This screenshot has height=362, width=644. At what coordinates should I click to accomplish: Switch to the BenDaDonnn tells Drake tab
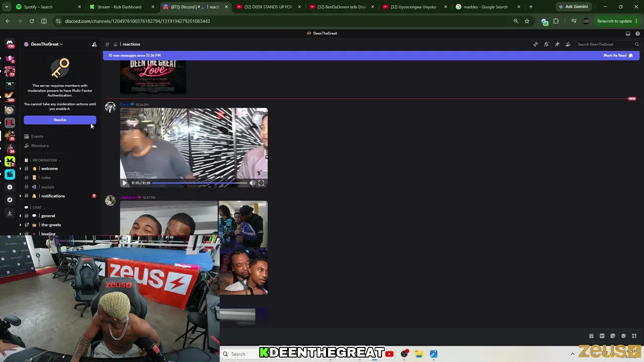pyautogui.click(x=341, y=7)
